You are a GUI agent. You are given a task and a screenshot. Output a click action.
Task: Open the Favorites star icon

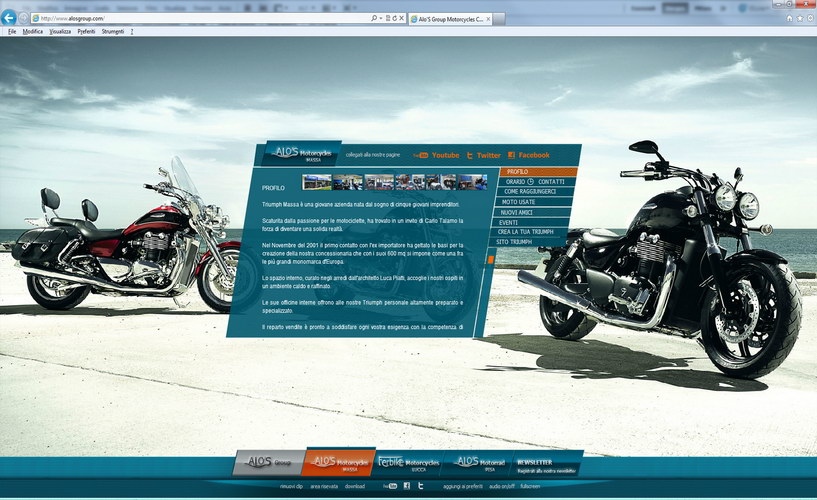pyautogui.click(x=800, y=18)
